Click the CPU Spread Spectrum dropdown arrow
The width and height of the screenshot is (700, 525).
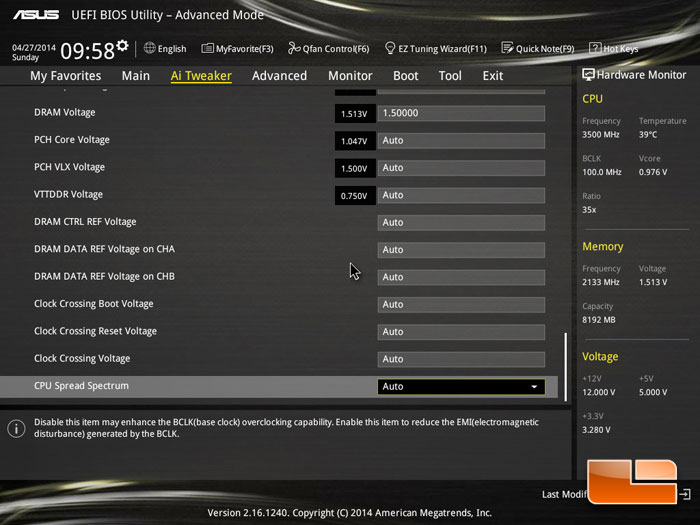pos(534,387)
